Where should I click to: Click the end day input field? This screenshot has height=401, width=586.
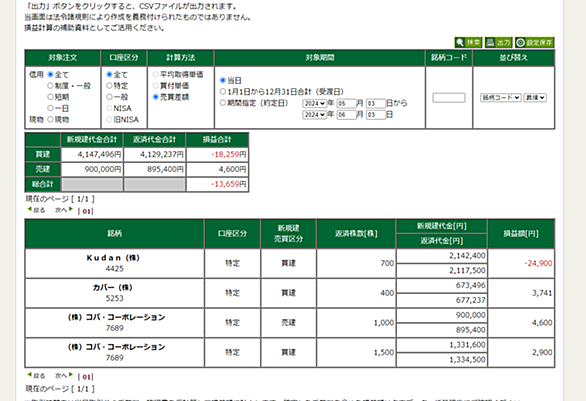[376, 115]
